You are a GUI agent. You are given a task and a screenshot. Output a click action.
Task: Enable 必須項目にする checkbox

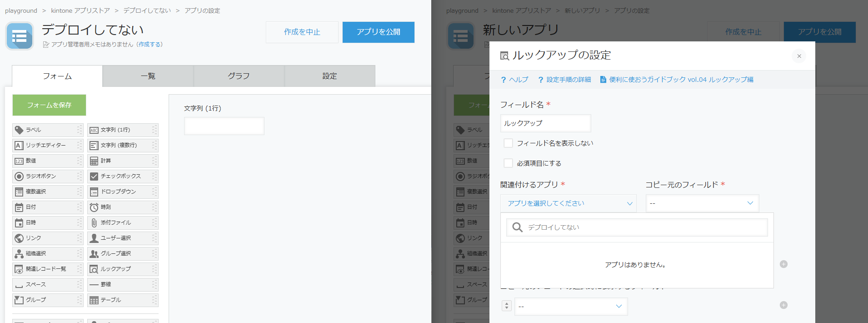pyautogui.click(x=508, y=163)
